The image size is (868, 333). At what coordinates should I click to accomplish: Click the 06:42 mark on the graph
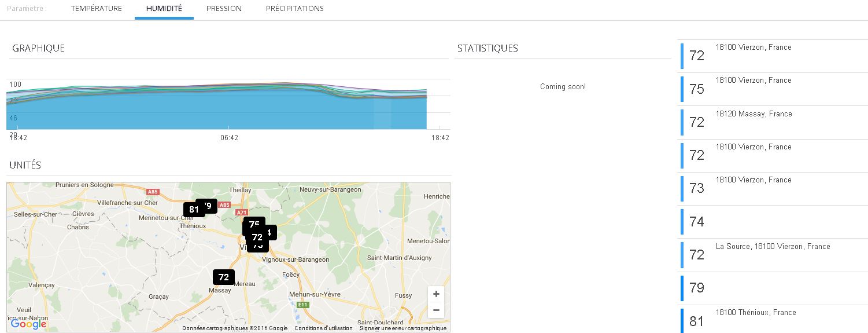coord(229,138)
